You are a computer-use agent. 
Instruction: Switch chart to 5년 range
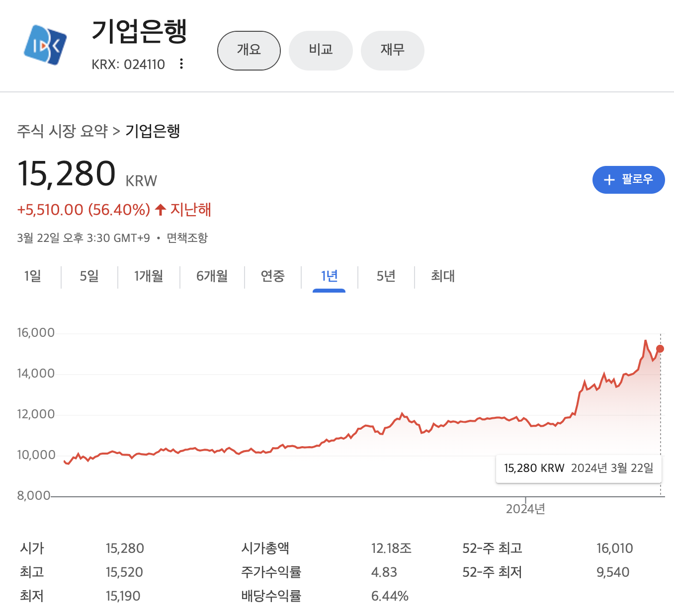[x=386, y=276]
